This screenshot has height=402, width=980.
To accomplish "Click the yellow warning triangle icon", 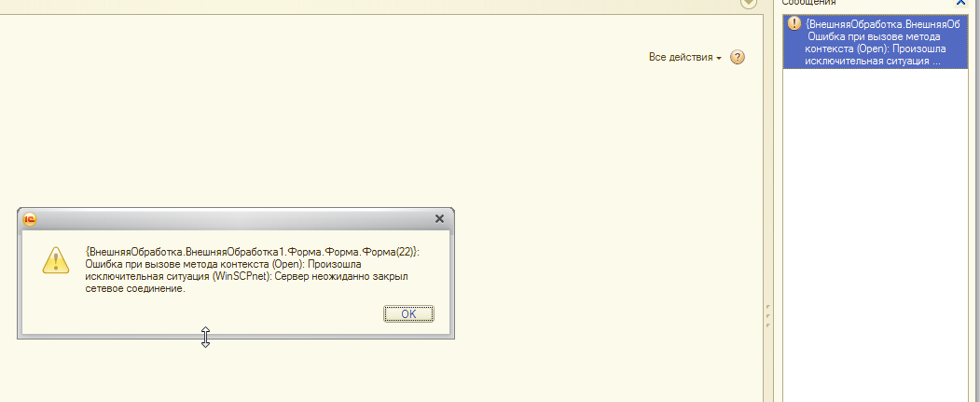I will tap(56, 259).
